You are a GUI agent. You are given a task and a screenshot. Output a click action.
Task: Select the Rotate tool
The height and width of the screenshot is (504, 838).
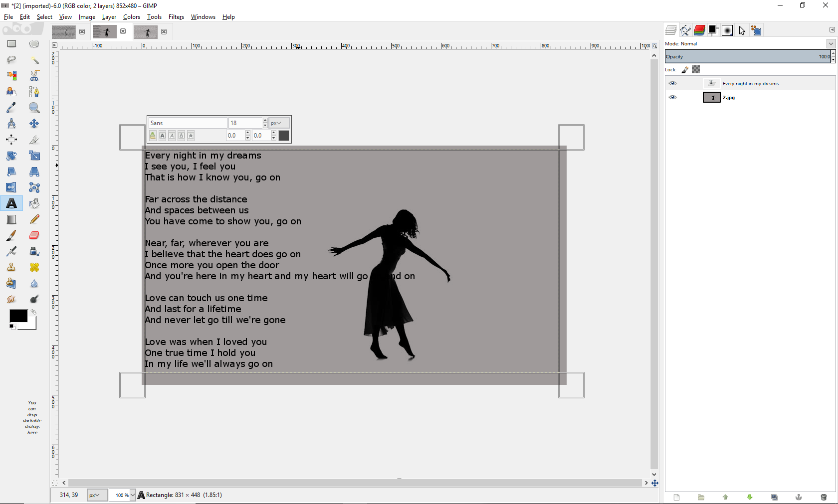pyautogui.click(x=11, y=156)
